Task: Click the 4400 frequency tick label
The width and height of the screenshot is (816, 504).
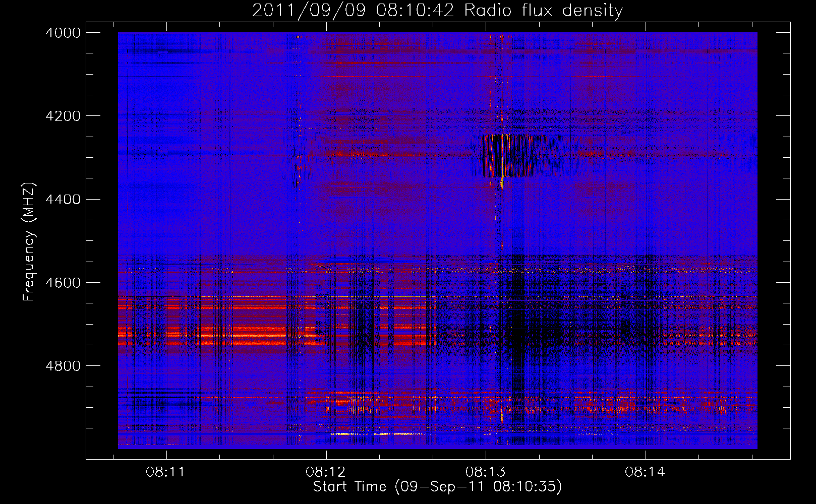Action: click(x=63, y=199)
